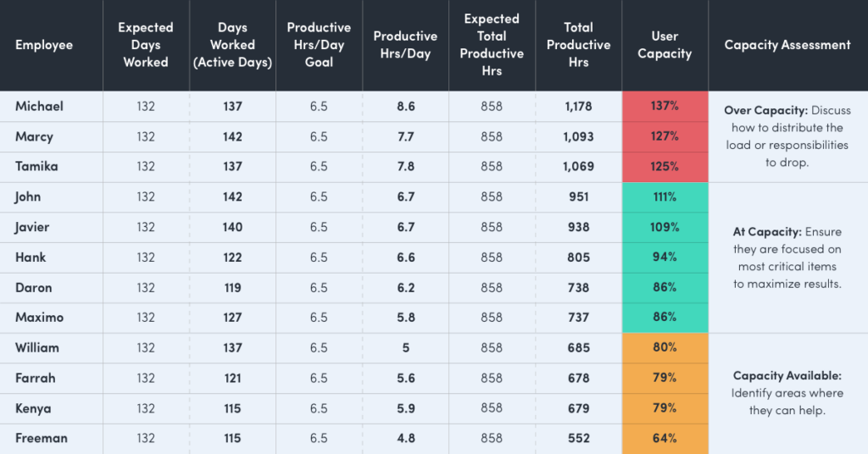868x454 pixels.
Task: Click the Total Productive Hrs header
Action: tap(578, 45)
